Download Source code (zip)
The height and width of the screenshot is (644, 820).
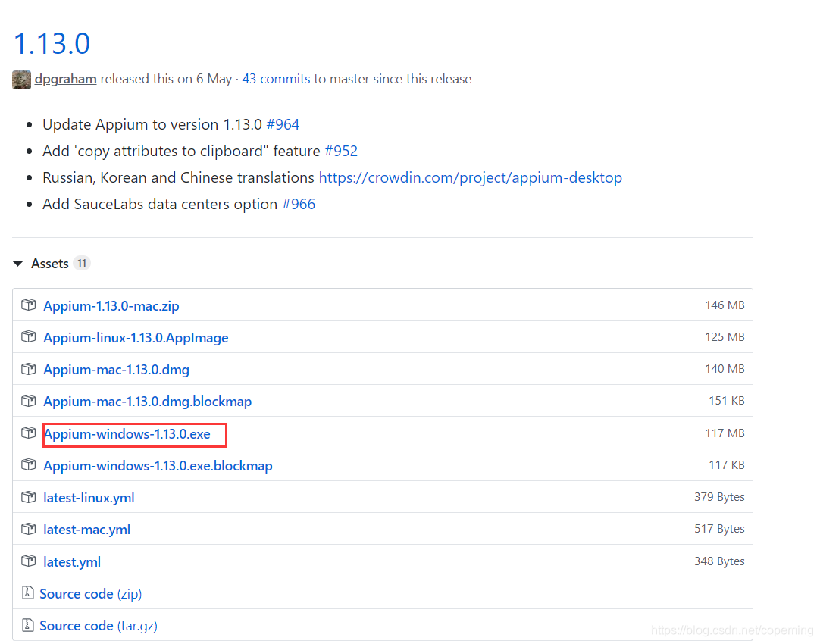tap(91, 594)
